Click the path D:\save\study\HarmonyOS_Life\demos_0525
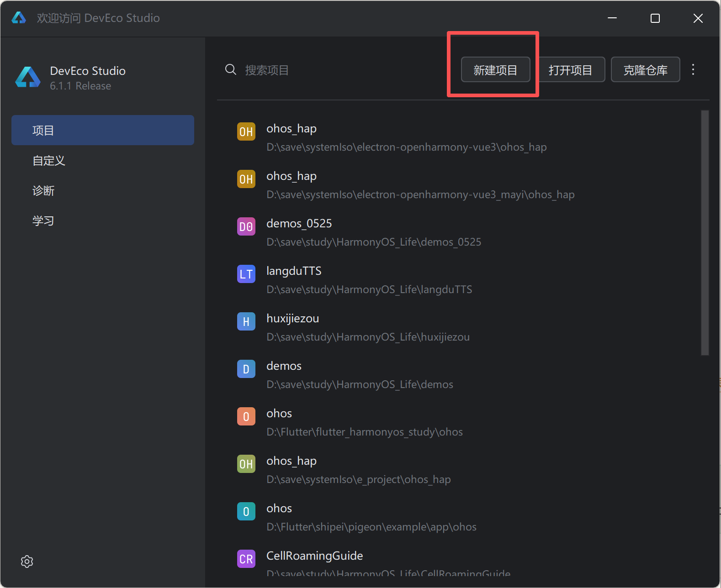721x588 pixels. pyautogui.click(x=374, y=242)
